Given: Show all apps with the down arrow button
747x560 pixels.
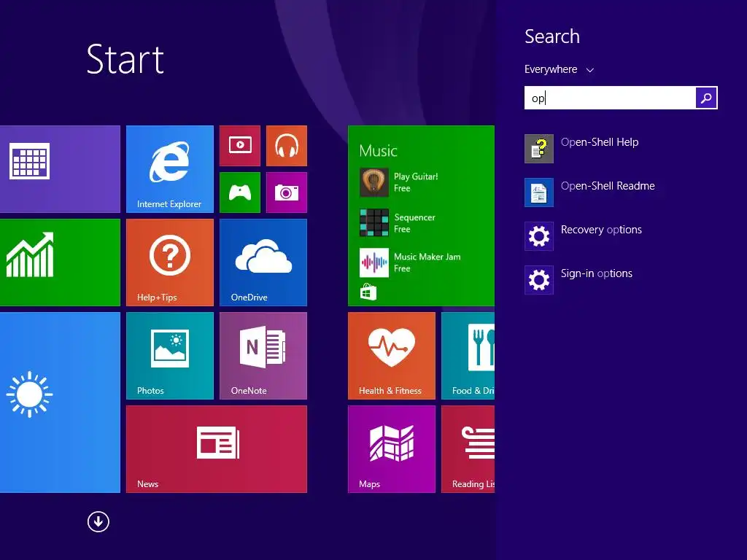Looking at the screenshot, I should coord(98,521).
